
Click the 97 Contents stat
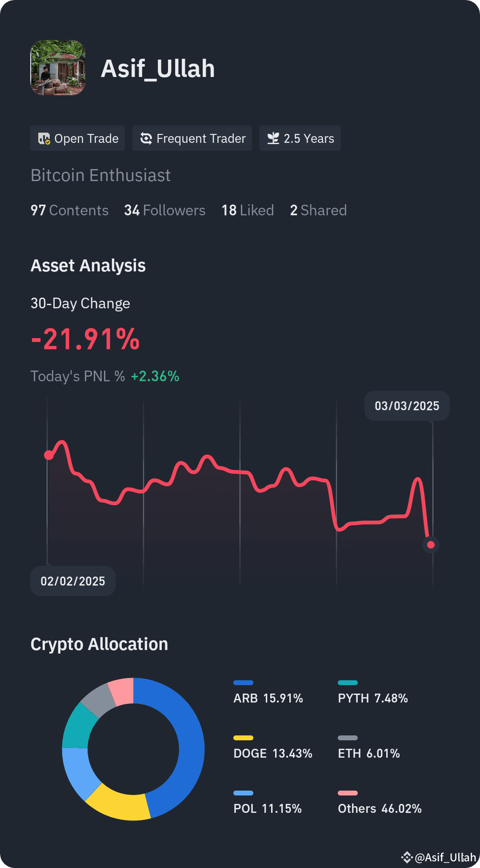tap(69, 210)
